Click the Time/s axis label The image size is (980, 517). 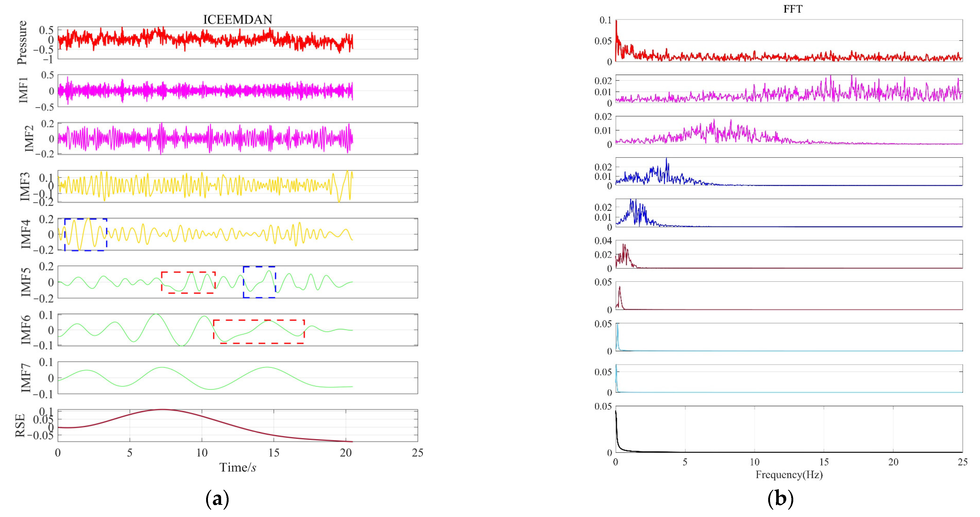point(238,468)
